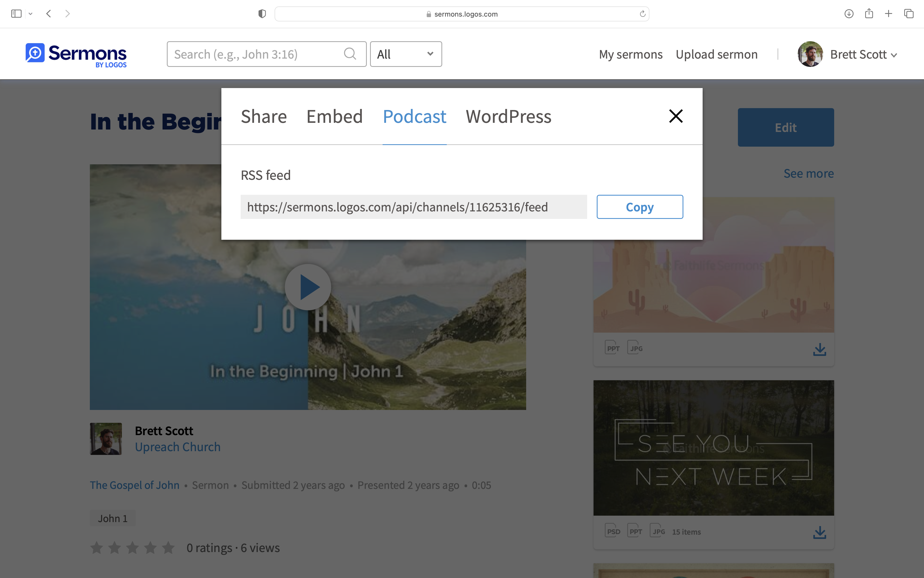Go back with the browser back arrow
The height and width of the screenshot is (578, 924).
[x=48, y=14]
